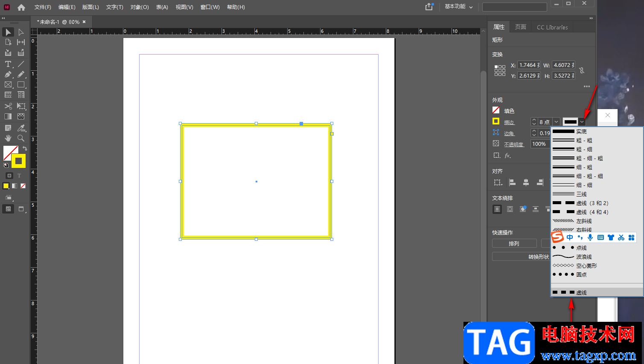
Task: Activate the Hand tool
Action: (x=8, y=138)
